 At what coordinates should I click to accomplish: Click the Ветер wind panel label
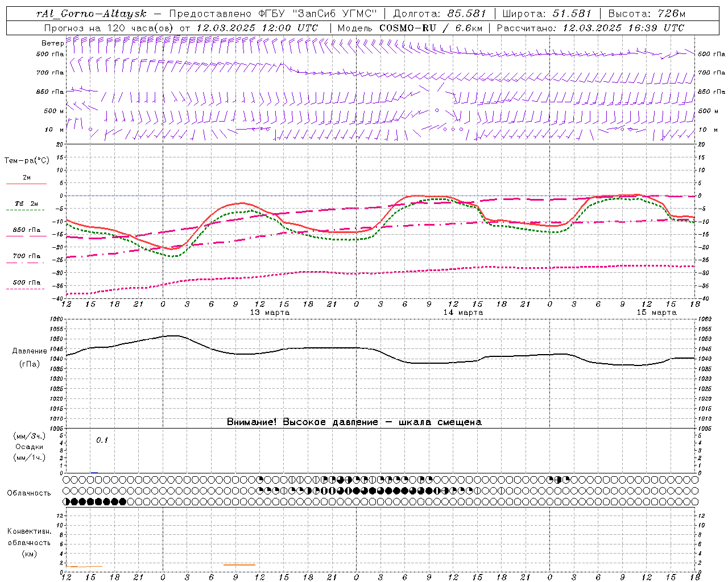point(52,43)
